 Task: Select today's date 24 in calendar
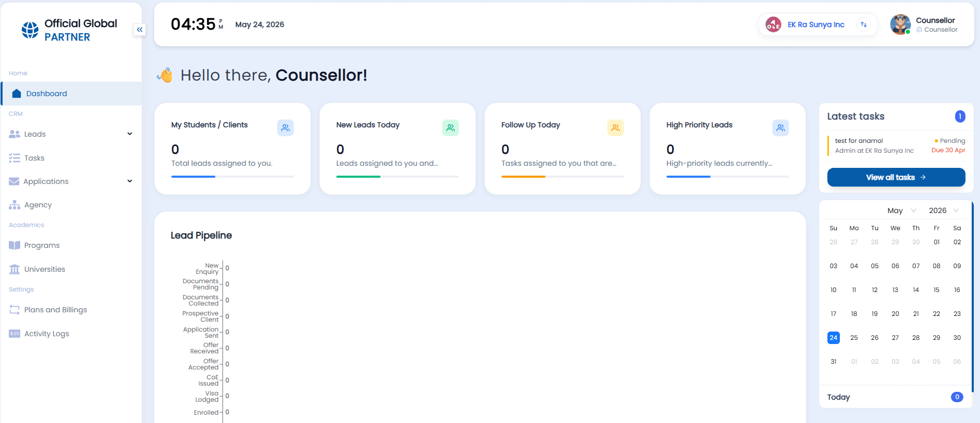tap(834, 338)
